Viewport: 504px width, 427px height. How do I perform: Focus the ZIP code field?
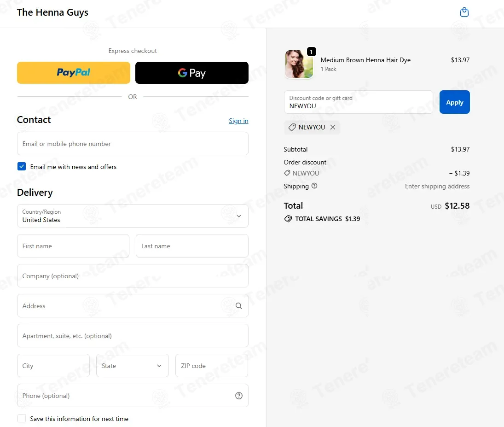[212, 366]
